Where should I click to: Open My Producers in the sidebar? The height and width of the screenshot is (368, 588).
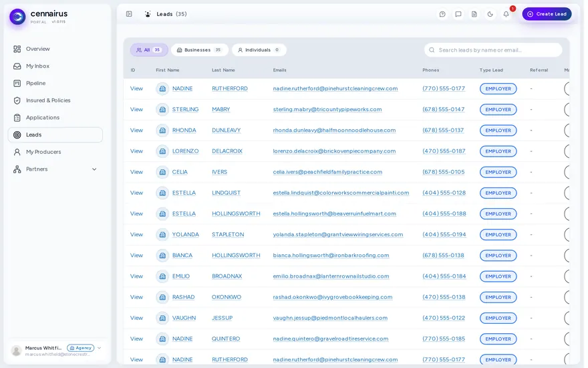point(55,152)
